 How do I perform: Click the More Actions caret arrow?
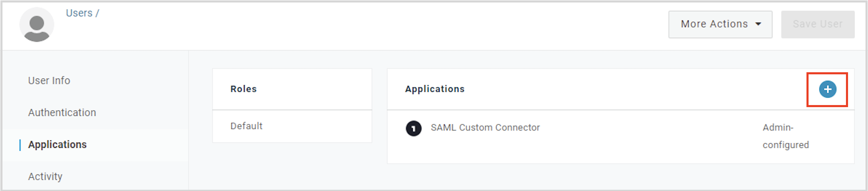pyautogui.click(x=758, y=24)
